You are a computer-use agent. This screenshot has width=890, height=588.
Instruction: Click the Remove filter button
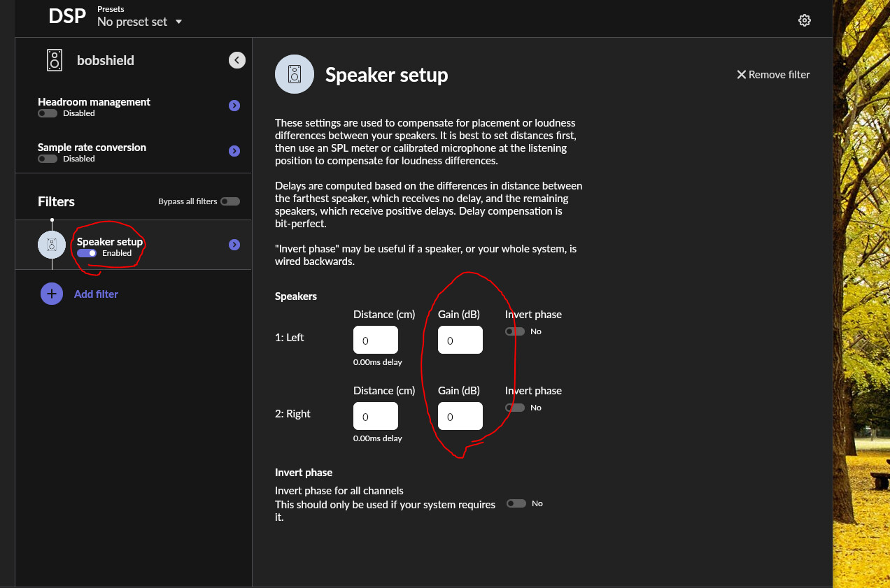(773, 75)
